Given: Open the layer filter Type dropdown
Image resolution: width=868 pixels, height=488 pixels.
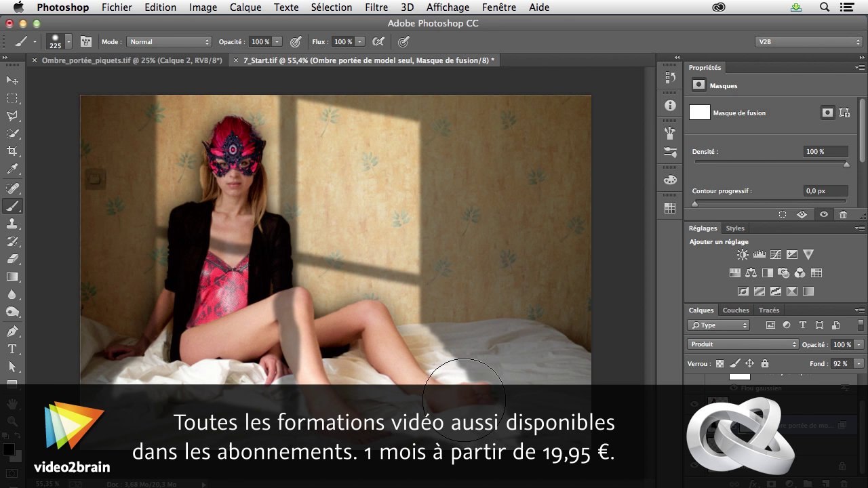Looking at the screenshot, I should click(718, 325).
